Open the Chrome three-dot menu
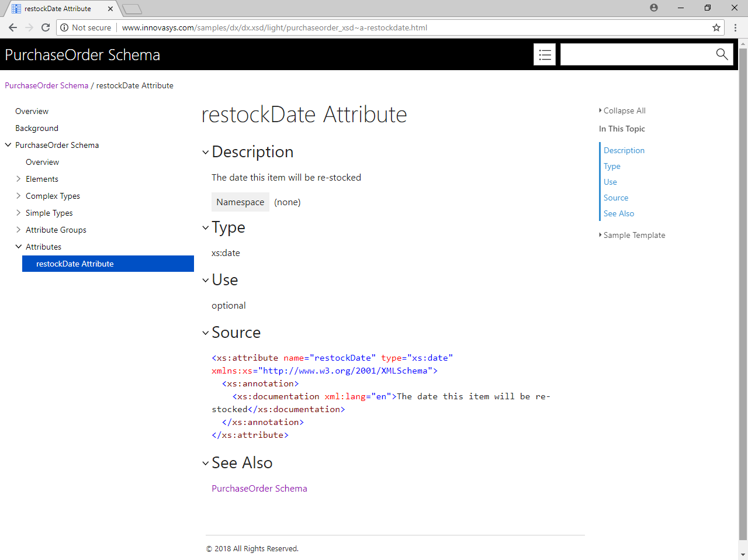The image size is (748, 560). click(735, 27)
